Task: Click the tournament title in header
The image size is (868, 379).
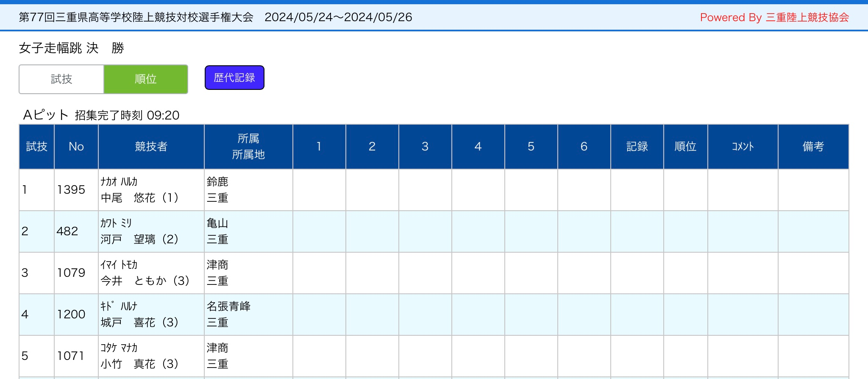Action: [136, 17]
